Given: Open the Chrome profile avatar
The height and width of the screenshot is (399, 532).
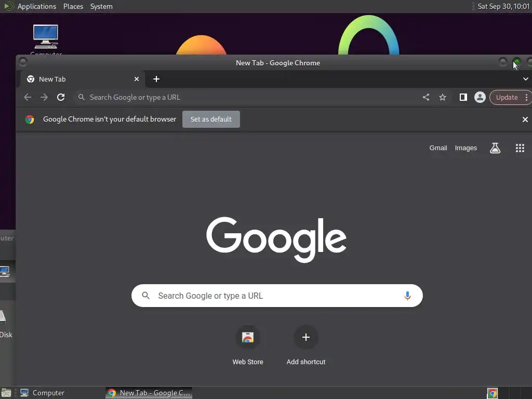Looking at the screenshot, I should click(480, 97).
